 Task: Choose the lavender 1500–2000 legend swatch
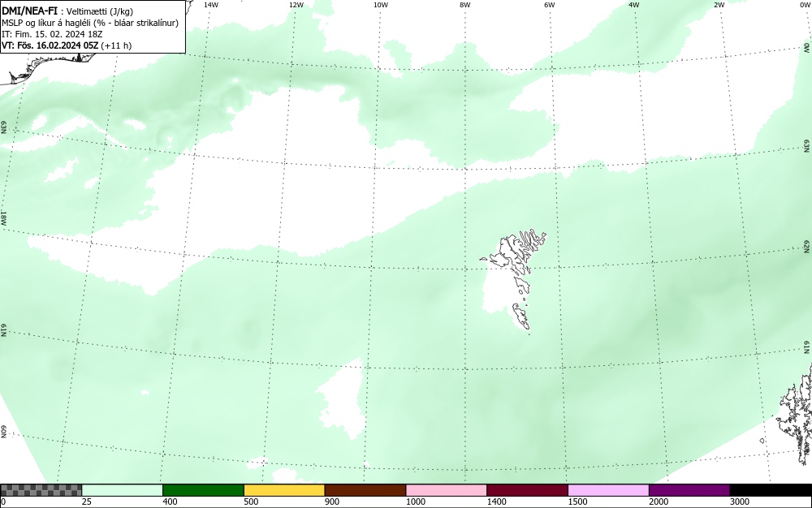tap(608, 490)
